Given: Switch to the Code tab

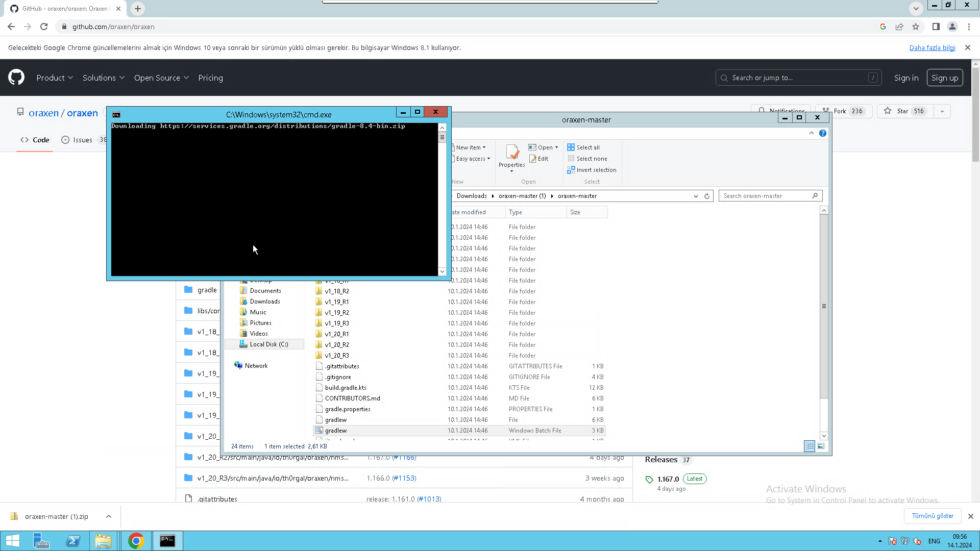Looking at the screenshot, I should pyautogui.click(x=35, y=140).
